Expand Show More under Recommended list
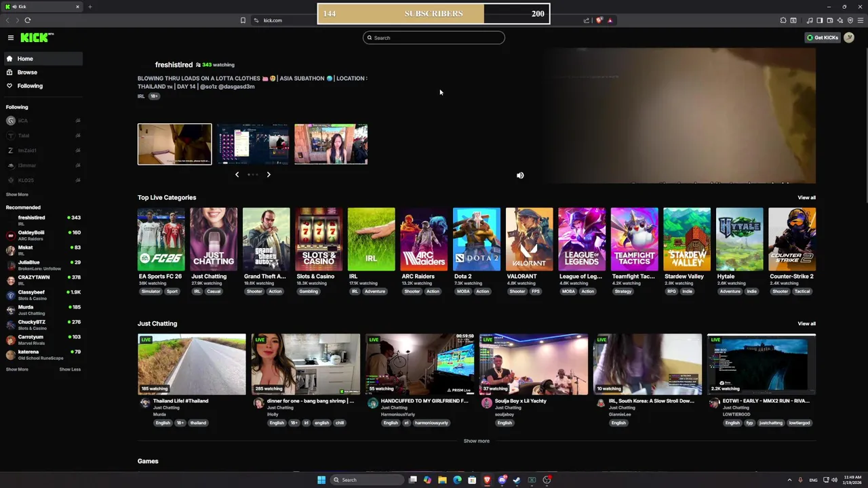Viewport: 868px width, 488px height. point(17,369)
